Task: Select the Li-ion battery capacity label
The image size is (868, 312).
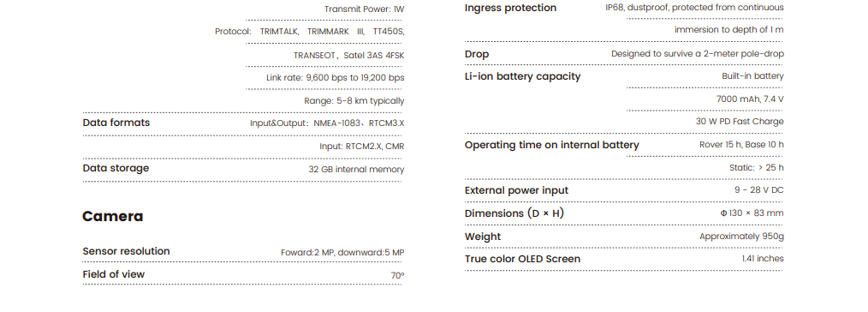Action: tap(522, 76)
